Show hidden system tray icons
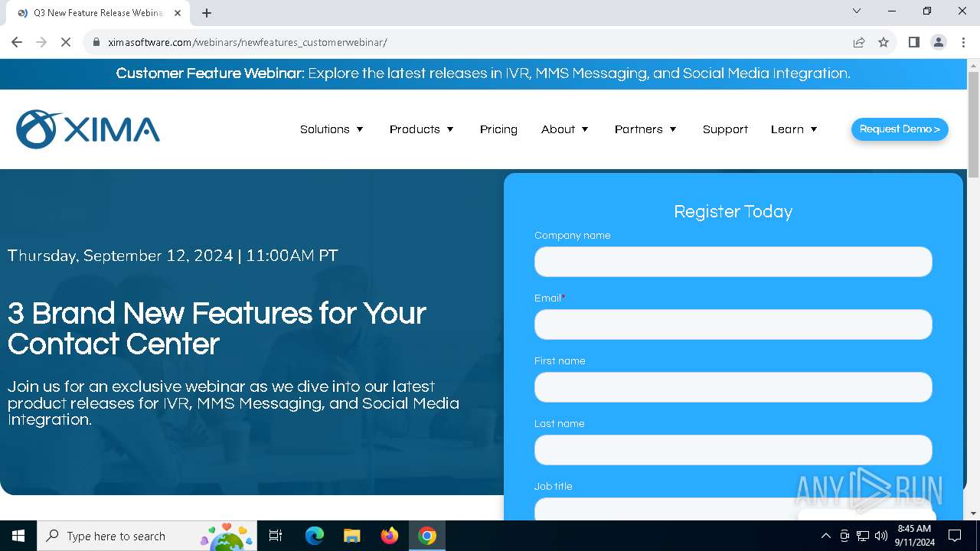 [825, 536]
